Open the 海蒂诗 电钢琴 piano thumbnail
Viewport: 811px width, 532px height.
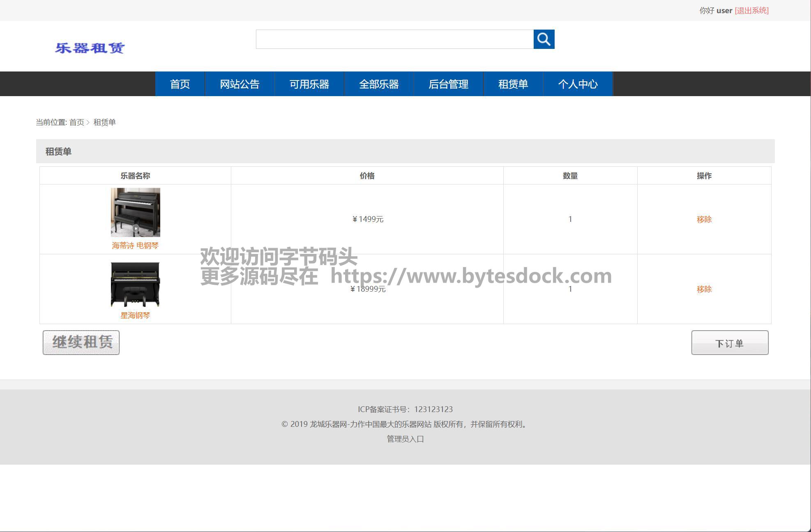tap(135, 212)
